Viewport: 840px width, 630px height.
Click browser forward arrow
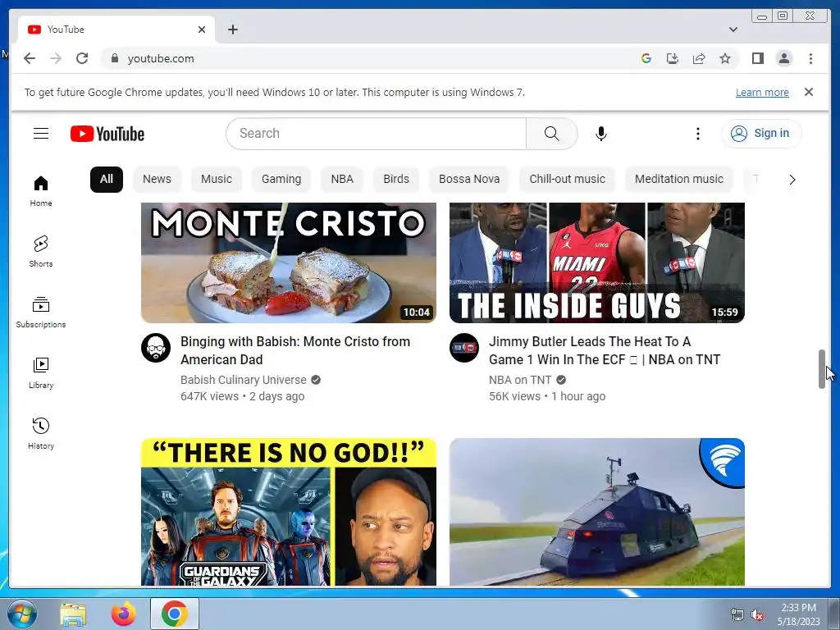(x=56, y=58)
